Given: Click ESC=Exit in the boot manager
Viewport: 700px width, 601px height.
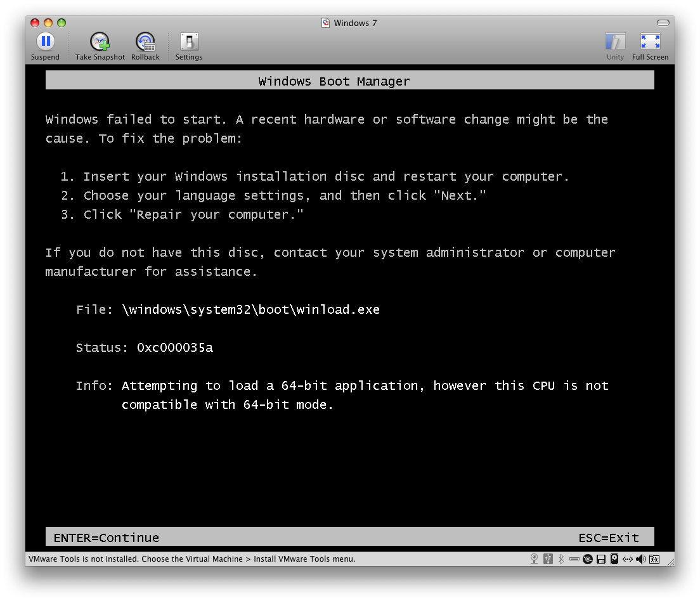Looking at the screenshot, I should click(x=609, y=538).
